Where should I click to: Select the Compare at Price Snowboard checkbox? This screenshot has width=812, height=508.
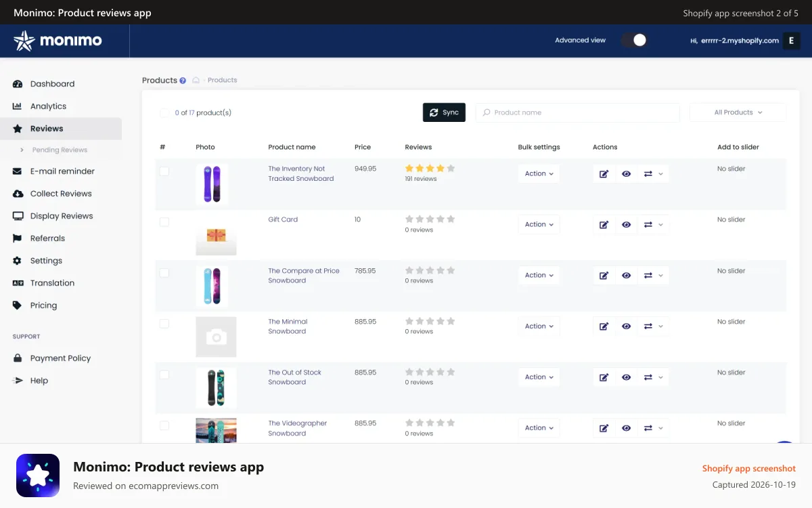point(164,273)
